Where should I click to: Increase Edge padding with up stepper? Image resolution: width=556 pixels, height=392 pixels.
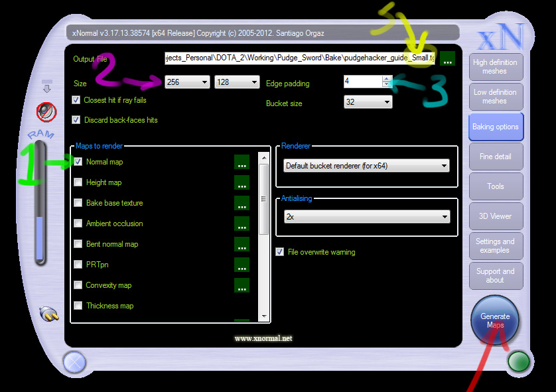click(387, 78)
